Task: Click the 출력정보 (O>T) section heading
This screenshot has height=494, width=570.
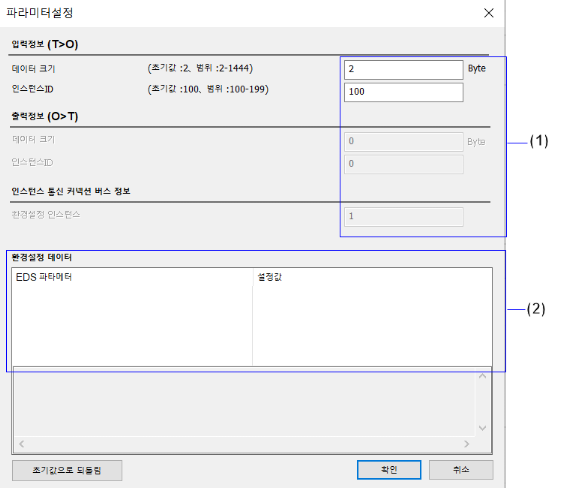Action: (45, 116)
